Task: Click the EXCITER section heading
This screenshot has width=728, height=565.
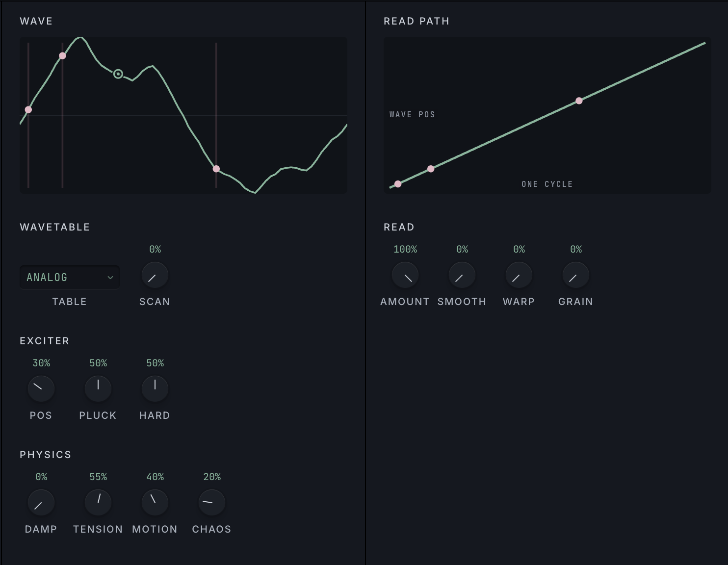Action: (45, 341)
